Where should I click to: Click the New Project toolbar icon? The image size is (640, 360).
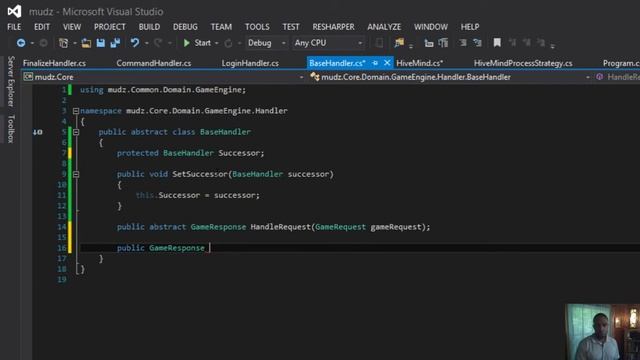pyautogui.click(x=64, y=43)
